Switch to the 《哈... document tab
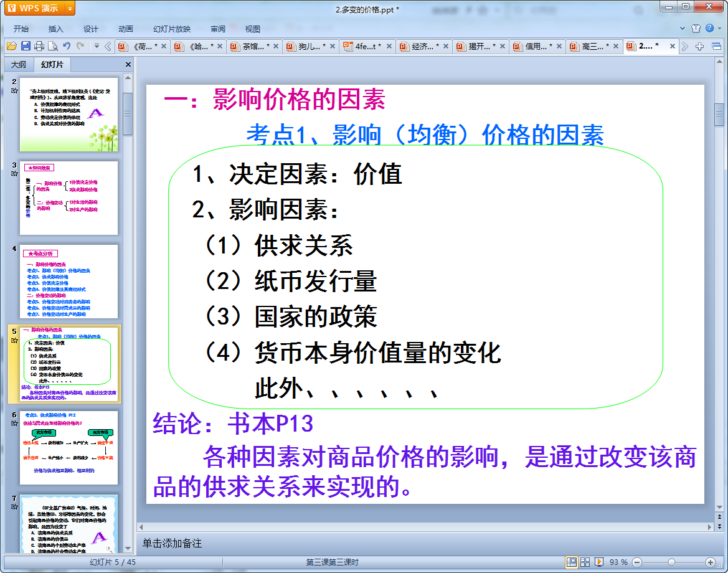This screenshot has height=573, width=728. click(x=198, y=46)
